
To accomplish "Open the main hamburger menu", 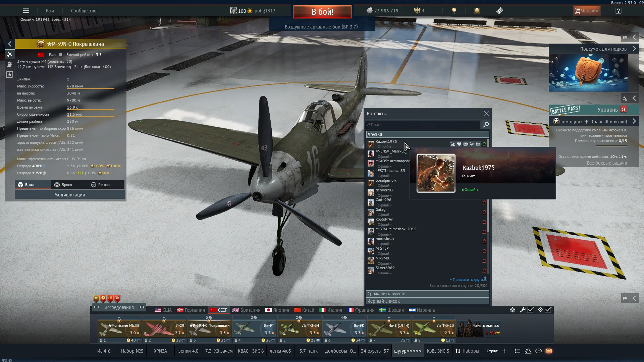I will click(26, 11).
